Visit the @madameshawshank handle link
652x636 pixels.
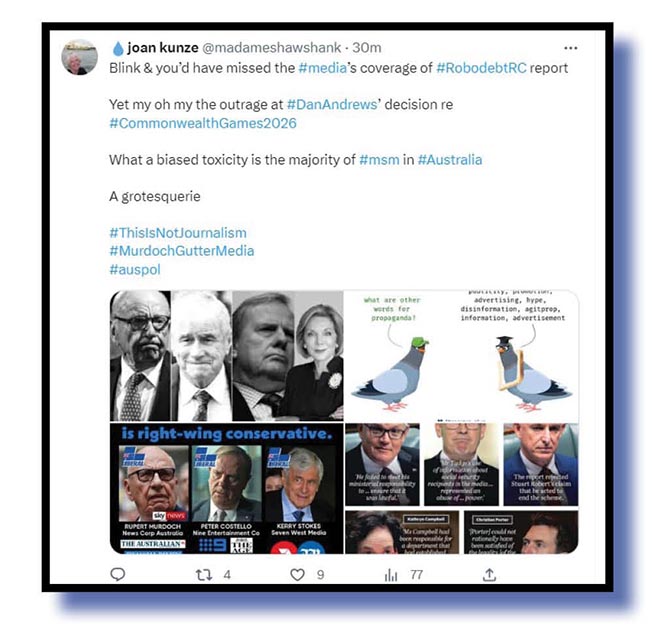pyautogui.click(x=272, y=48)
